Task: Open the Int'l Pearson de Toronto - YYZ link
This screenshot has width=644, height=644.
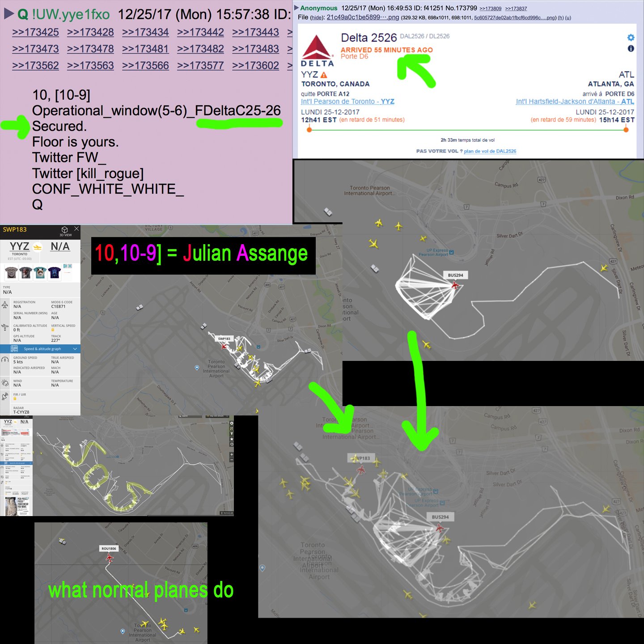Action: pyautogui.click(x=347, y=102)
